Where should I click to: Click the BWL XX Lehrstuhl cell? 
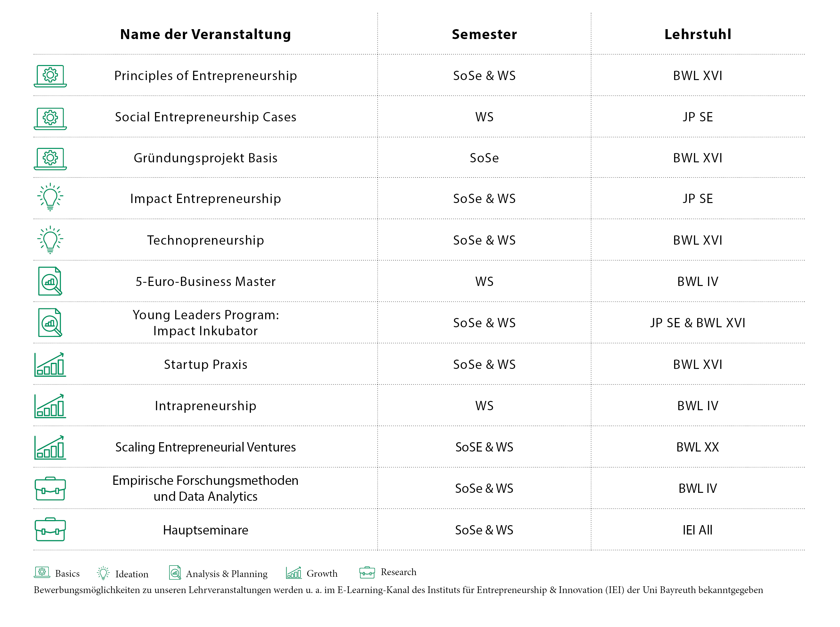click(697, 447)
